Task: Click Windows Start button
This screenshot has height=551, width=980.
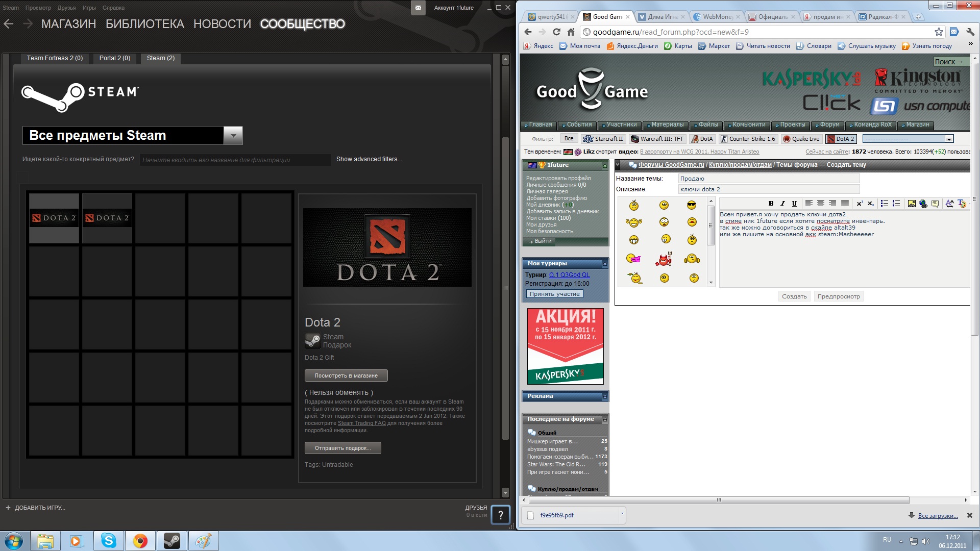Action: (14, 541)
